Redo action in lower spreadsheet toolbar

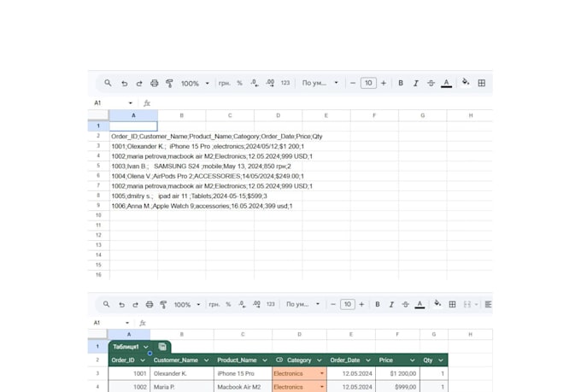(135, 305)
